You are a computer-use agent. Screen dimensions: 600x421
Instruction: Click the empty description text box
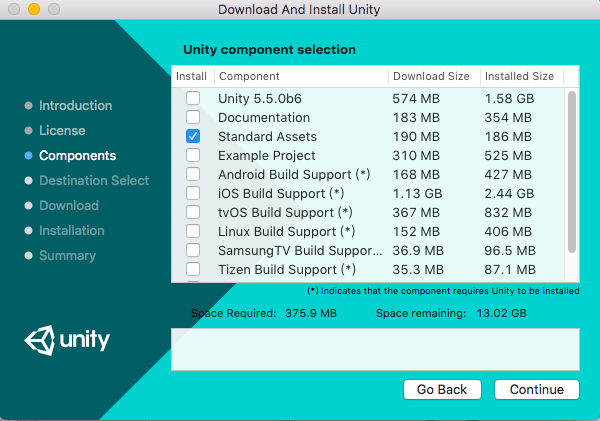tap(375, 349)
